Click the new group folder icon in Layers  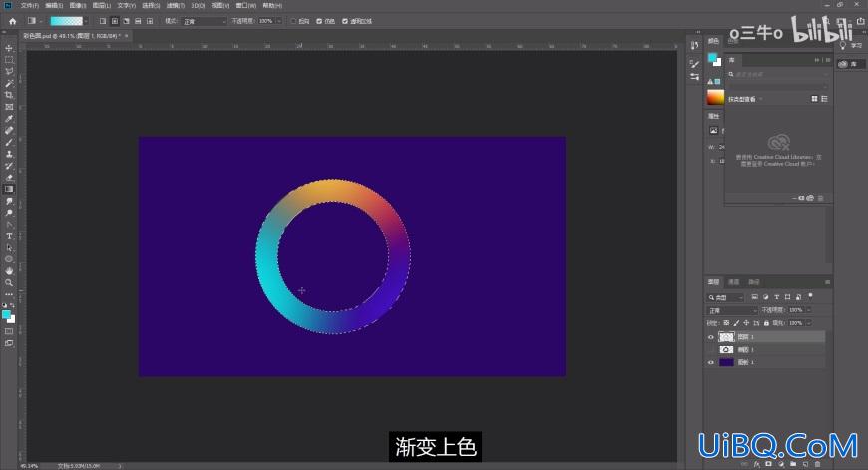(793, 464)
